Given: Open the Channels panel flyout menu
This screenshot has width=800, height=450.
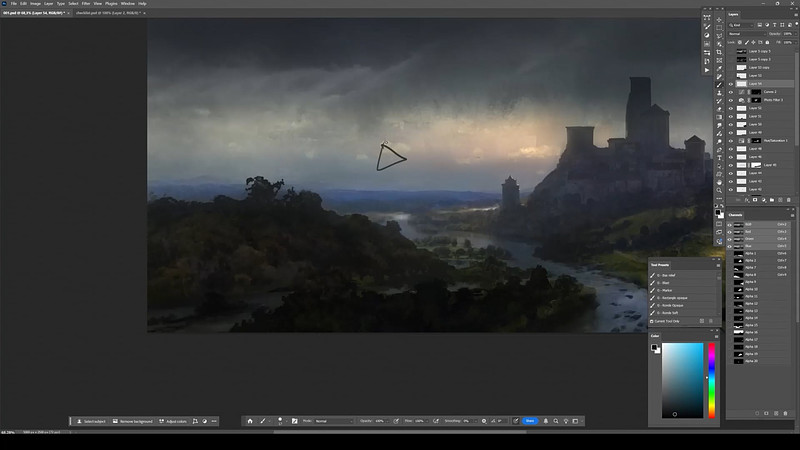Looking at the screenshot, I should [x=792, y=215].
